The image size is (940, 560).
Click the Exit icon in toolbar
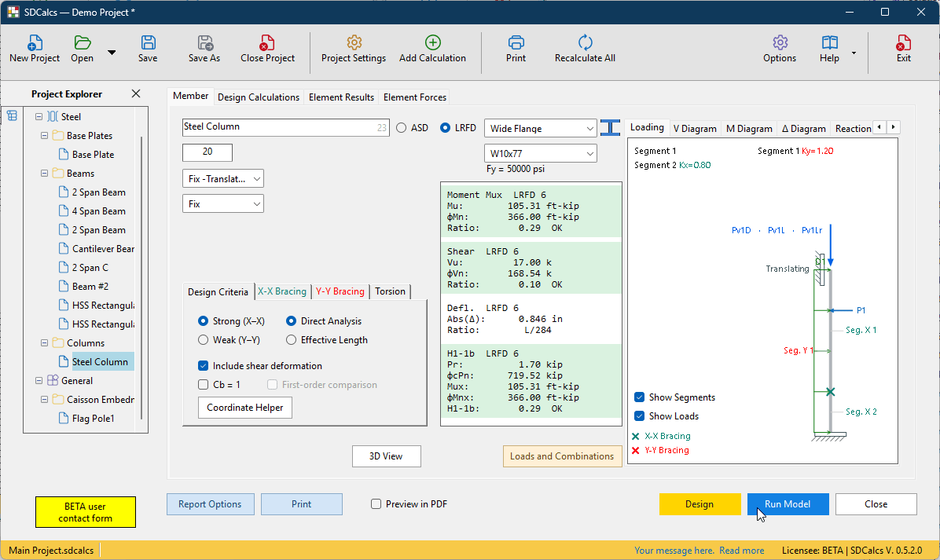(903, 42)
